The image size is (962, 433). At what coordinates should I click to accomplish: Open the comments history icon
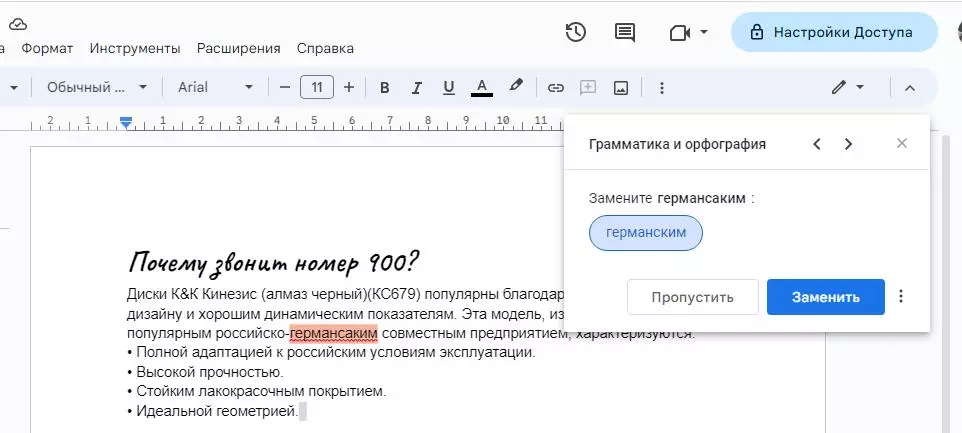tap(625, 32)
